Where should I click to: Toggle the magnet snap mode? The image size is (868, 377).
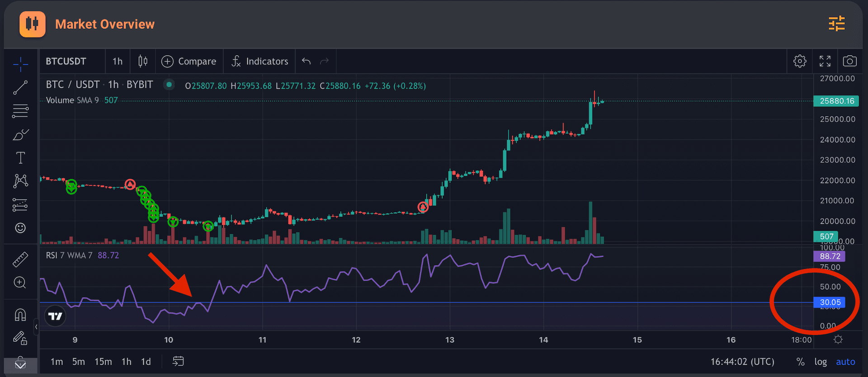coord(20,315)
